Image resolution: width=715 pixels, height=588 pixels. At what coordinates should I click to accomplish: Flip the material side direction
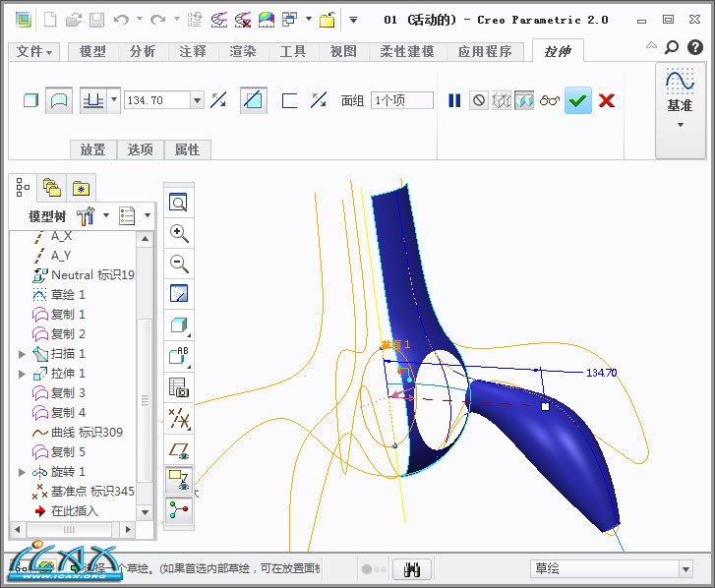pos(319,100)
